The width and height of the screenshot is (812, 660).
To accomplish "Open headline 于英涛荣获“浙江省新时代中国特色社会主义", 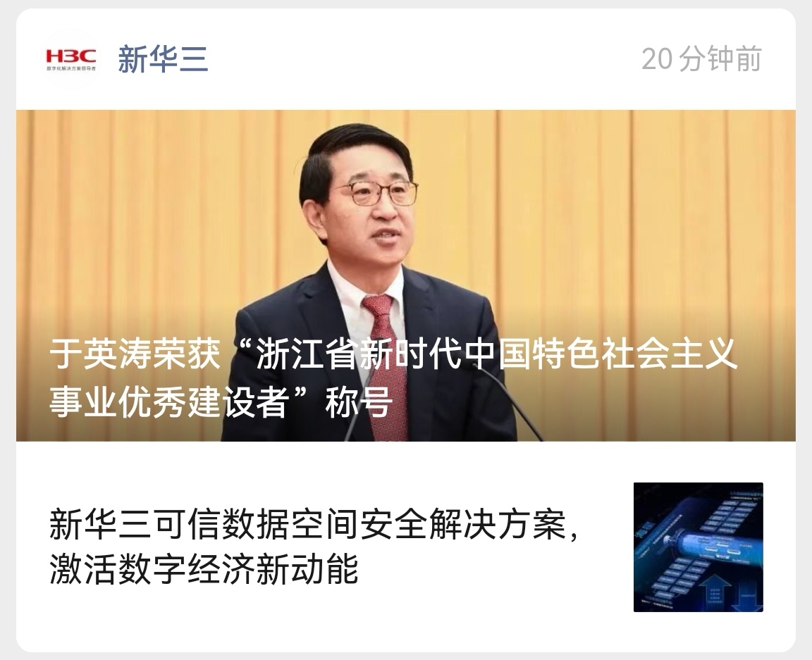I will coord(393,354).
